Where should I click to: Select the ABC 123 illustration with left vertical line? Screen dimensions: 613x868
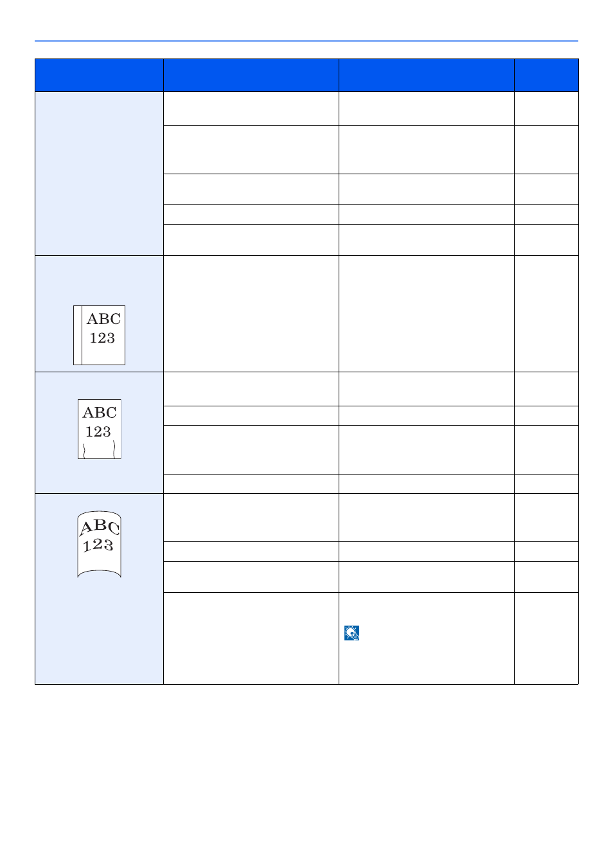99,335
